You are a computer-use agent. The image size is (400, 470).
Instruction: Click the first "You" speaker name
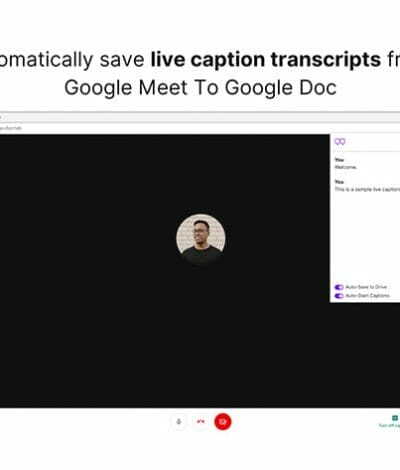pyautogui.click(x=339, y=160)
